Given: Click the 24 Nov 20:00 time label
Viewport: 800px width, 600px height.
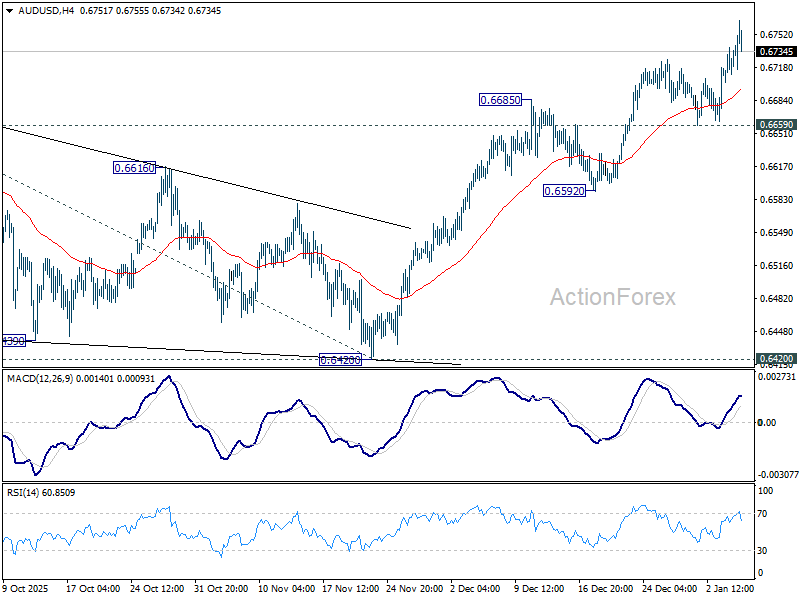Looking at the screenshot, I should [x=414, y=588].
